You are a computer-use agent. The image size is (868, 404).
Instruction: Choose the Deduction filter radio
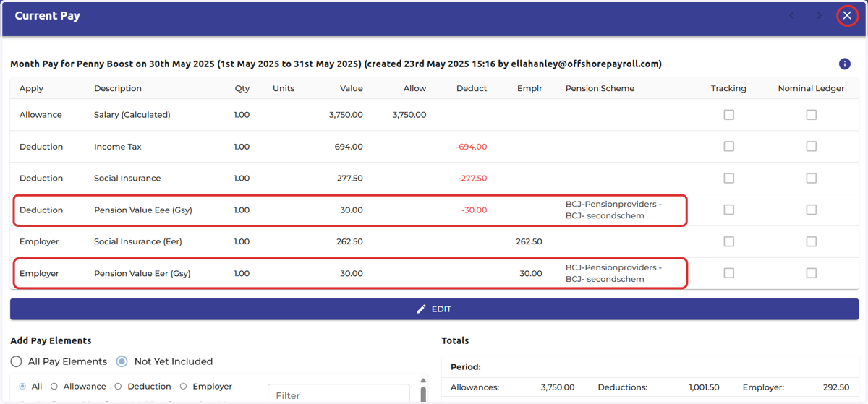coord(119,387)
